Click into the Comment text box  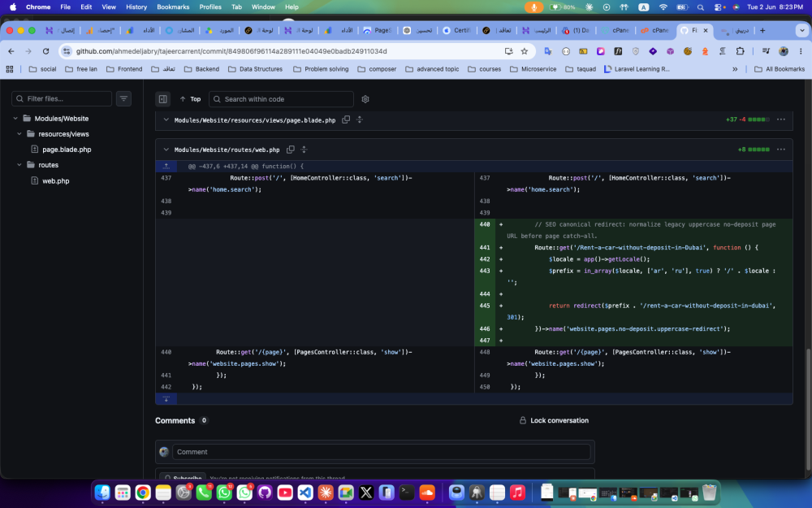pyautogui.click(x=382, y=452)
